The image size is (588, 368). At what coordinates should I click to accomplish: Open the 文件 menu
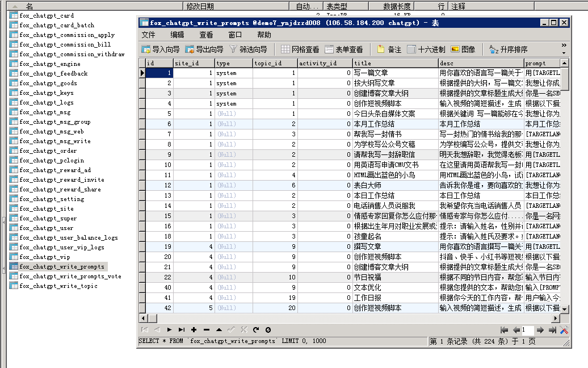[149, 35]
